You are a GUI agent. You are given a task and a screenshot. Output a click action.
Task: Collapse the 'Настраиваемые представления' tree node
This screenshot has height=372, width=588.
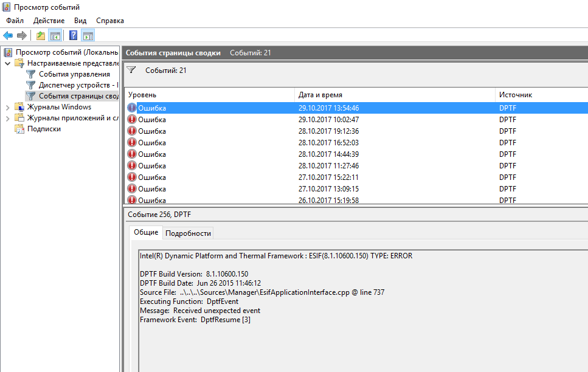[7, 63]
